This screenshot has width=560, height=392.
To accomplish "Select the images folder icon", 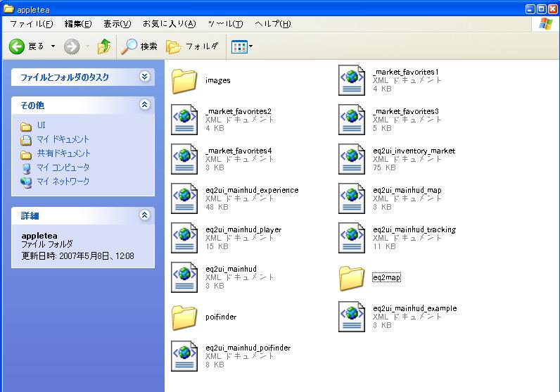I will coord(184,81).
